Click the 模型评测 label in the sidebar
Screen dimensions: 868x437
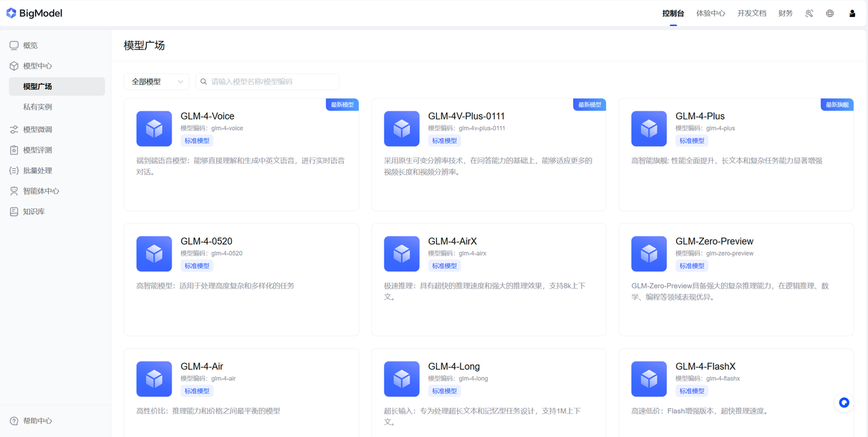(37, 150)
